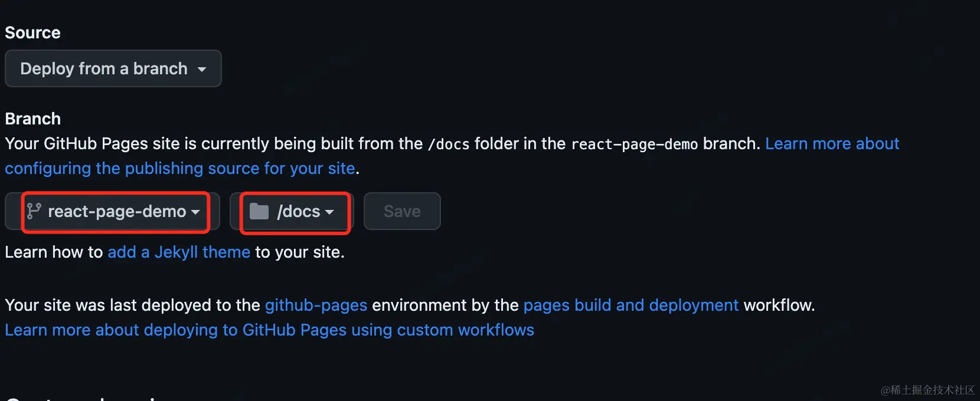Screen dimensions: 980x401
Task: Open link about deploying using custom workflows
Action: point(269,330)
